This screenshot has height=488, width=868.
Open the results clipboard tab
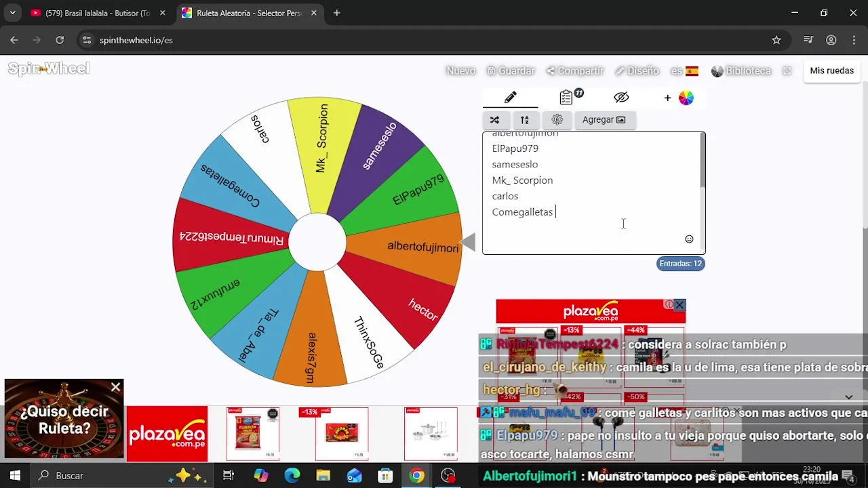[567, 98]
